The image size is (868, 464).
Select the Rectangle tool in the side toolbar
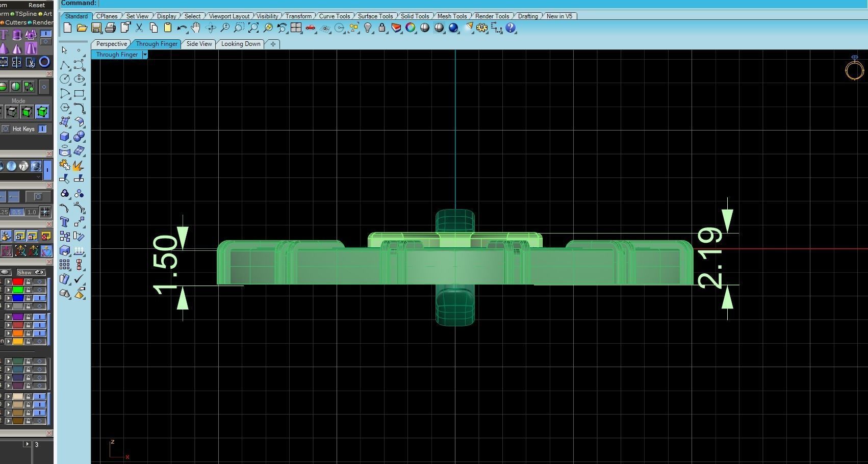tap(79, 93)
